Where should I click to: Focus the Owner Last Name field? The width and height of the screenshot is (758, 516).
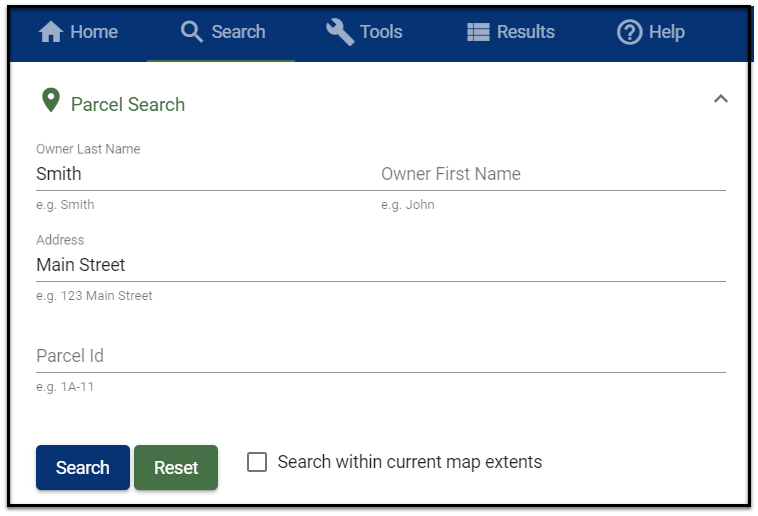[200, 174]
